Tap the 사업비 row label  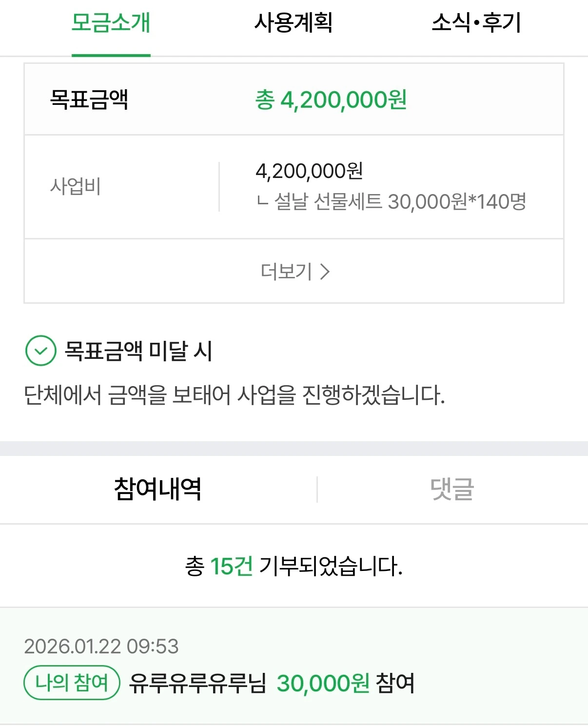[76, 186]
